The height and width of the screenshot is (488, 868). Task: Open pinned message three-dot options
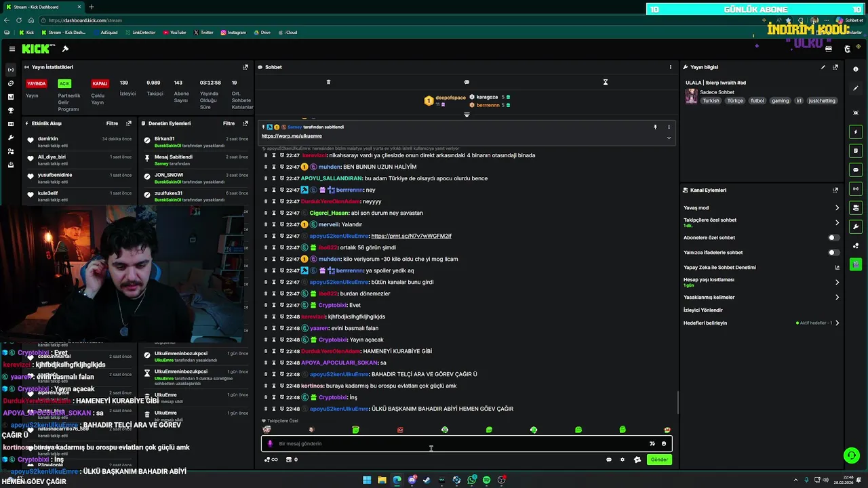tap(669, 127)
